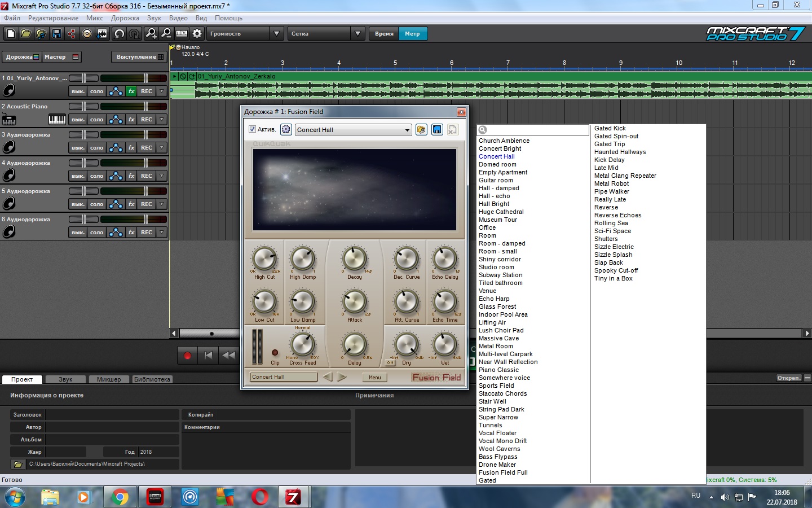
Task: Expand the arm options arrow on track 6
Action: click(162, 232)
